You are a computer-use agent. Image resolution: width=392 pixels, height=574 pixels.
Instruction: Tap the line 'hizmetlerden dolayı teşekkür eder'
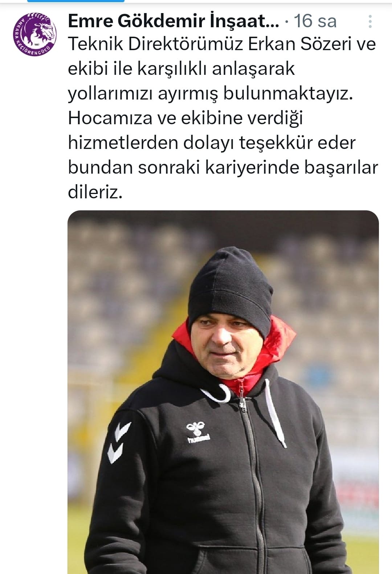click(212, 142)
